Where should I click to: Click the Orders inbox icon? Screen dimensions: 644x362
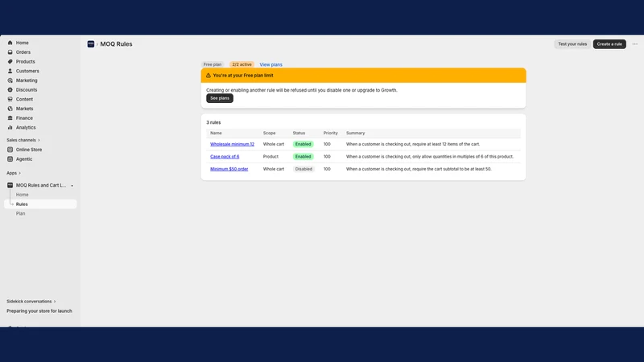point(10,52)
